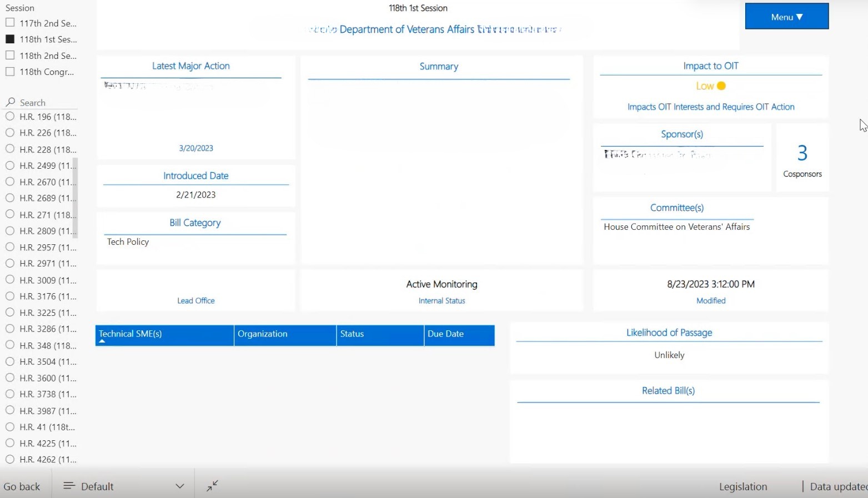This screenshot has height=498, width=868.
Task: Select the H.R. 271 radio button
Action: tap(10, 214)
